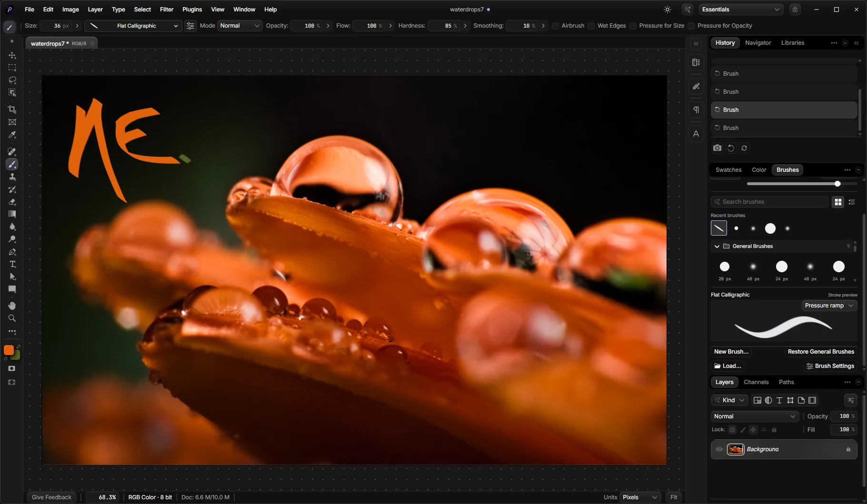Toggle pixel layer filter in Layers panel

(x=757, y=400)
